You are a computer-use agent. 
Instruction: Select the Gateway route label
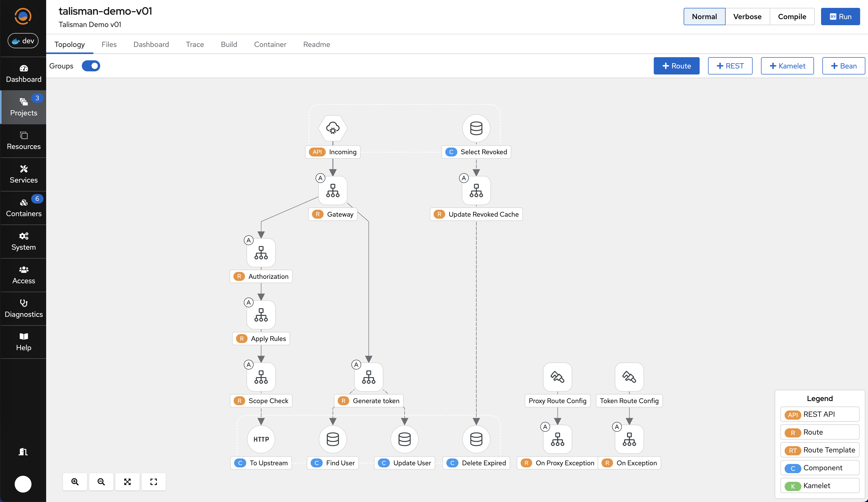pos(333,214)
